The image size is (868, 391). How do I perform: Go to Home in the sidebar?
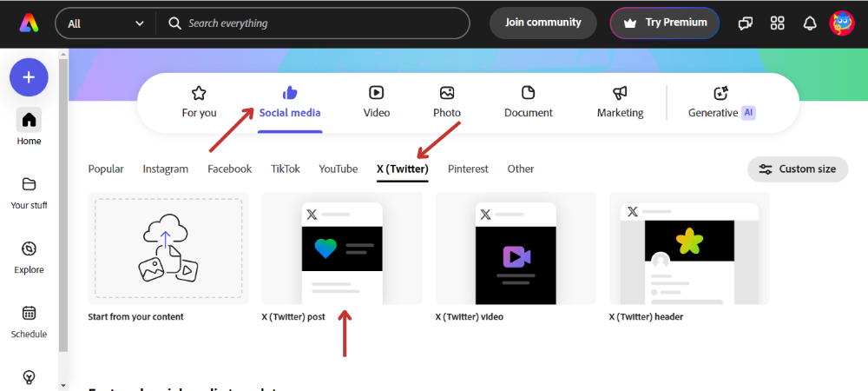click(29, 127)
